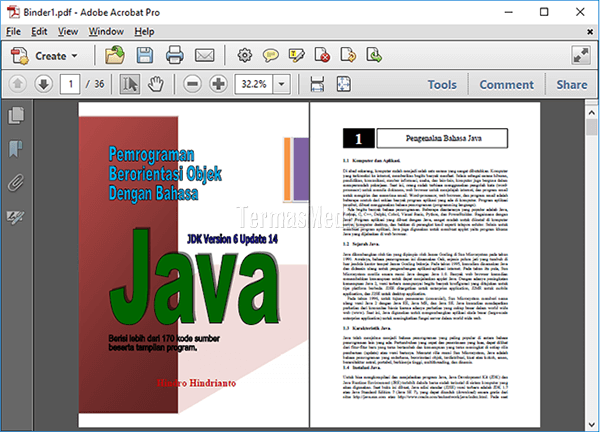Viewport: 600px width, 432px height.
Task: Select the highlight text tool icon
Action: (296, 55)
